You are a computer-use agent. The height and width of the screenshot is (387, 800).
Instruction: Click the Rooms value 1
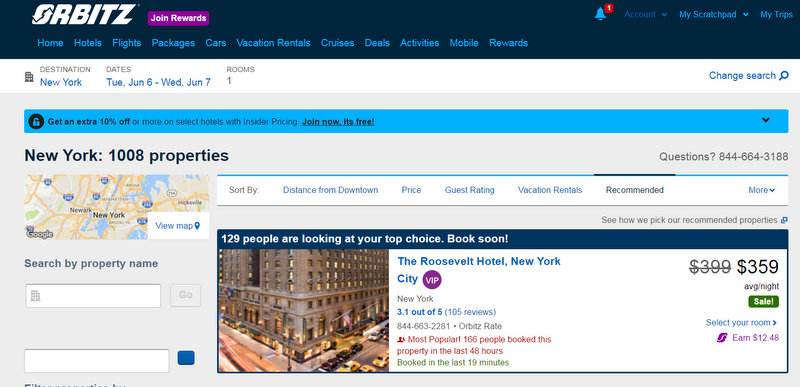click(x=229, y=81)
